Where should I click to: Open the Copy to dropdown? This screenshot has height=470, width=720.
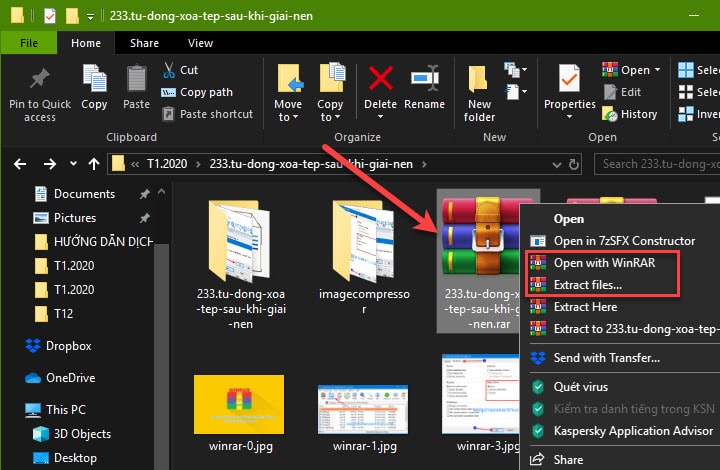[x=331, y=93]
